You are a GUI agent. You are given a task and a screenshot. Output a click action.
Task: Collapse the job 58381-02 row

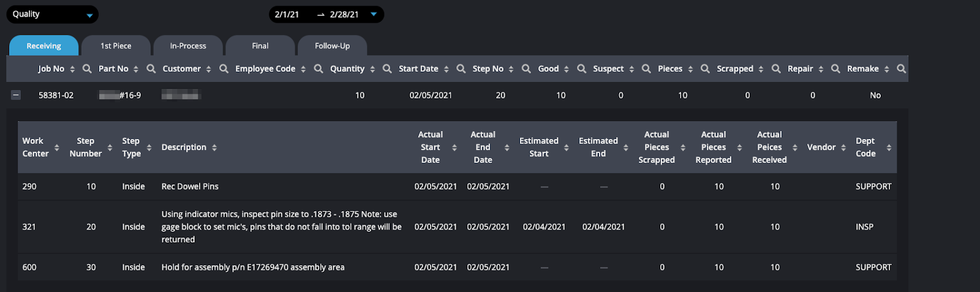click(16, 95)
